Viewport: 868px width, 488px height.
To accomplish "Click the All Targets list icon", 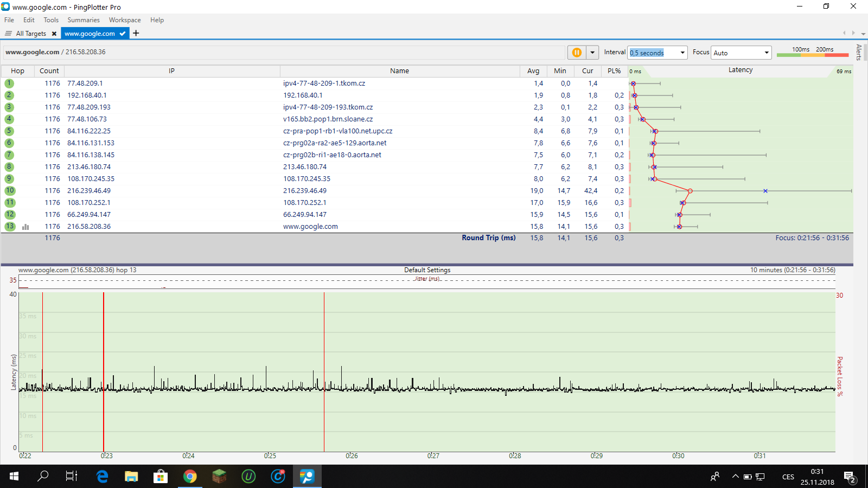I will tap(9, 34).
